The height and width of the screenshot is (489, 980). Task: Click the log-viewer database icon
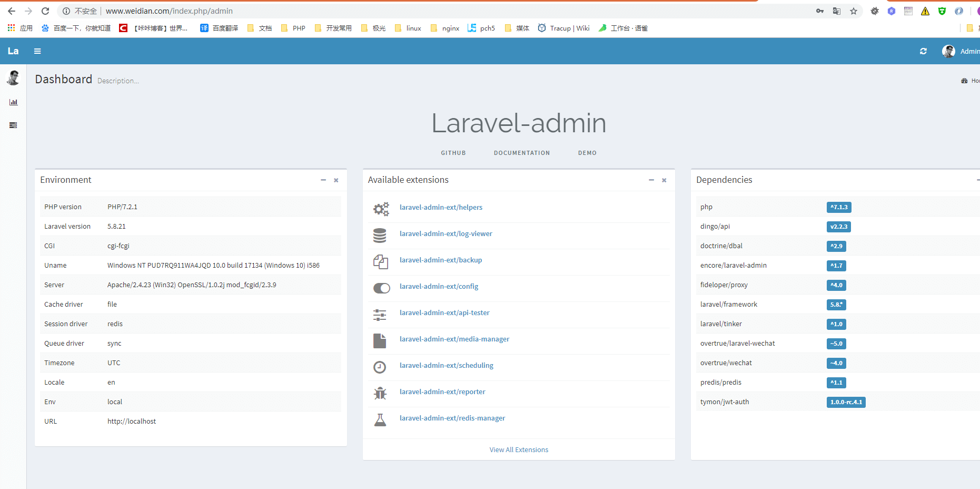pyautogui.click(x=380, y=235)
